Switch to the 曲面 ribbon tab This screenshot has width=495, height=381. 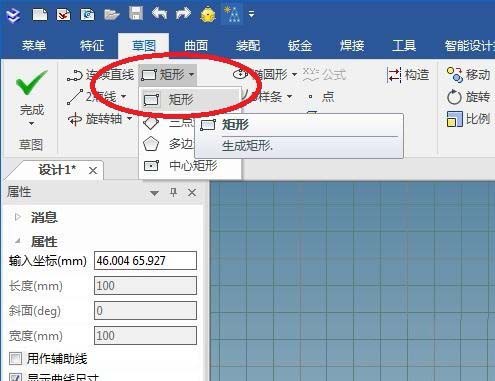pos(196,45)
